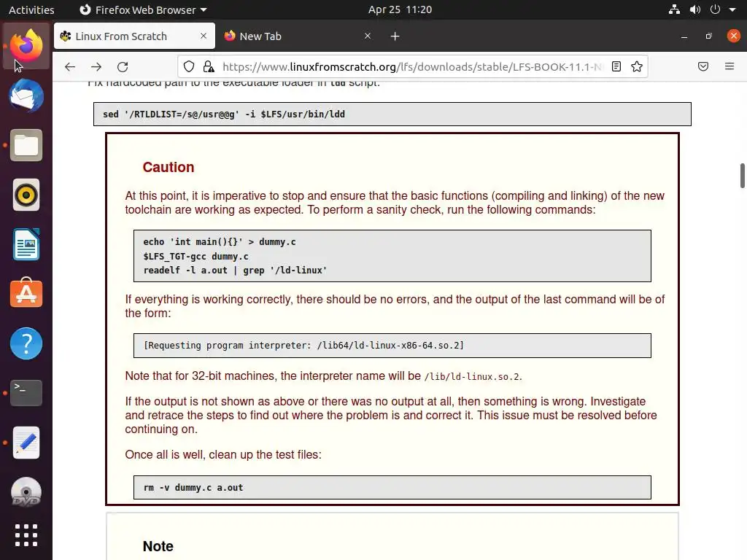Open Rhythmbox music player from the dock

point(26,195)
